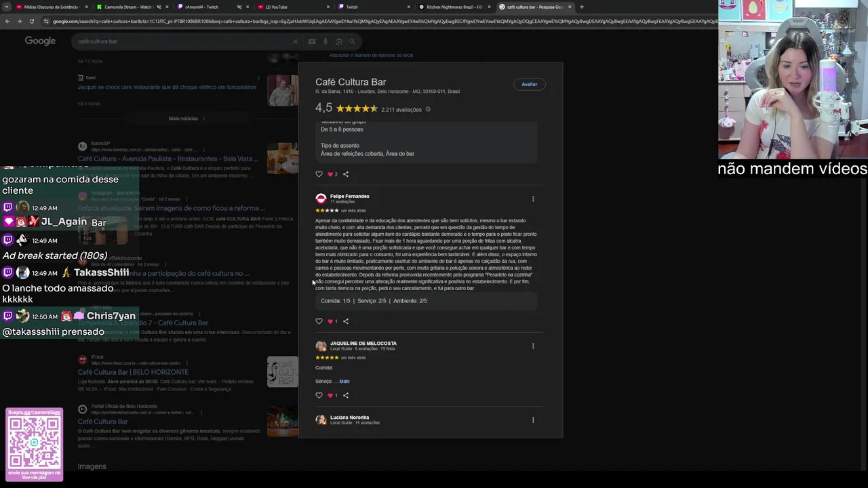Screen dimensions: 868x488
Task: Click the pink heart count on Jaqueline's review
Action: (332, 395)
